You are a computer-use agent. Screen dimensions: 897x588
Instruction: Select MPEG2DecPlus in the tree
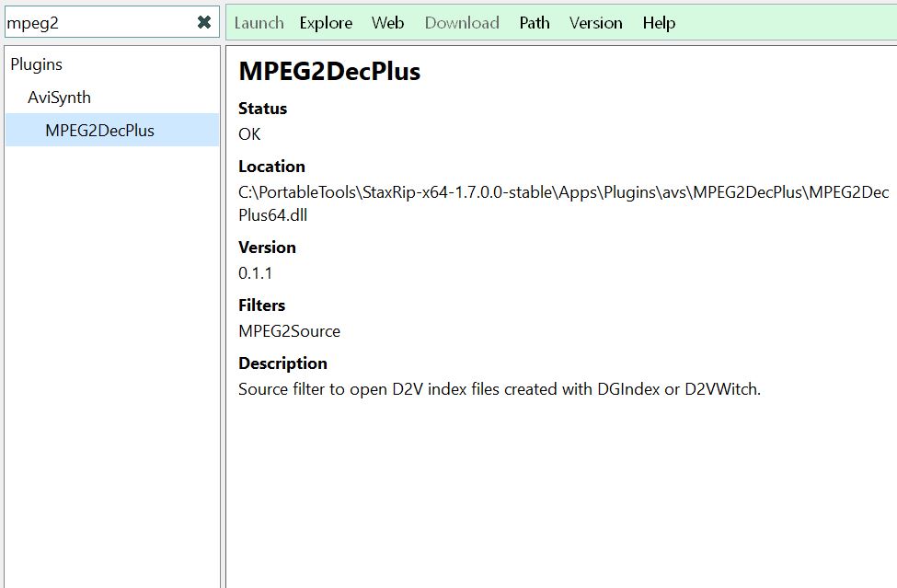click(112, 130)
